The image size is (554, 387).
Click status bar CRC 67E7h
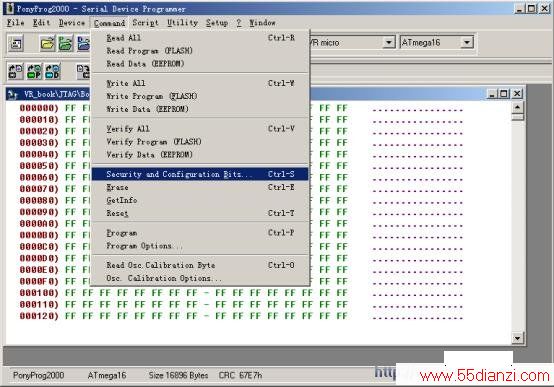pyautogui.click(x=240, y=375)
